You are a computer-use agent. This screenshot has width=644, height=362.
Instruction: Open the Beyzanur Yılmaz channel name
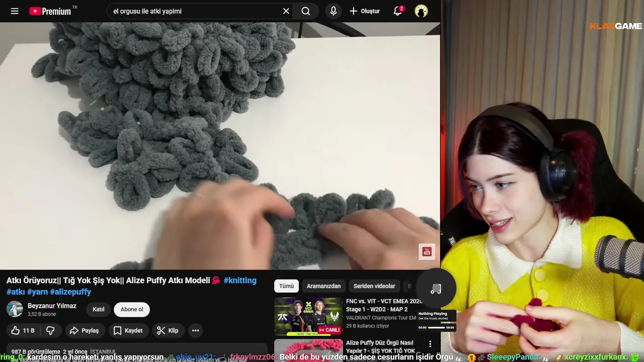click(x=52, y=306)
